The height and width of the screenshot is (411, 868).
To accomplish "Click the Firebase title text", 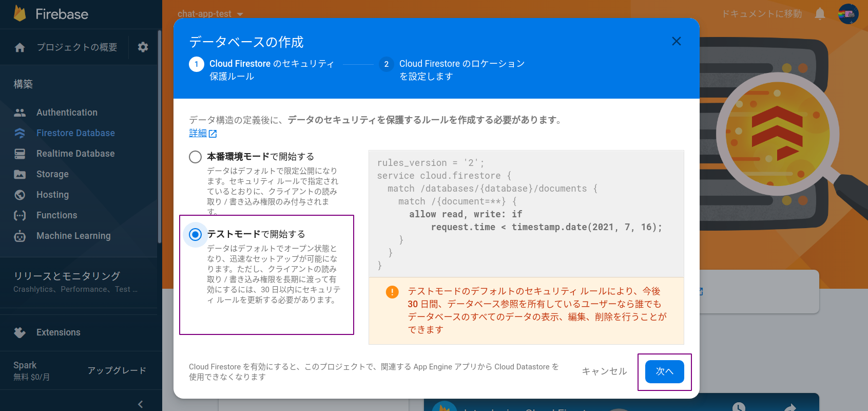I will 62,14.
